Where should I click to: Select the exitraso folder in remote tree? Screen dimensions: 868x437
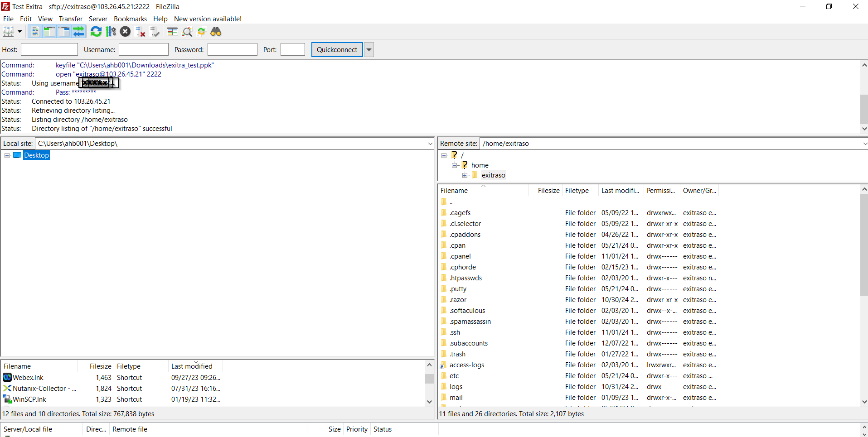494,175
